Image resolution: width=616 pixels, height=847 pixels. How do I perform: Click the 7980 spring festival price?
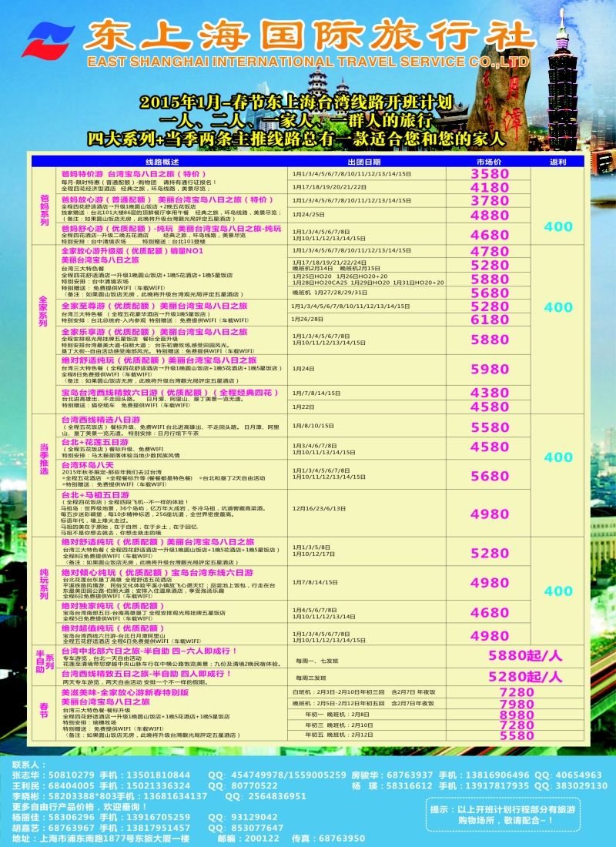click(517, 704)
